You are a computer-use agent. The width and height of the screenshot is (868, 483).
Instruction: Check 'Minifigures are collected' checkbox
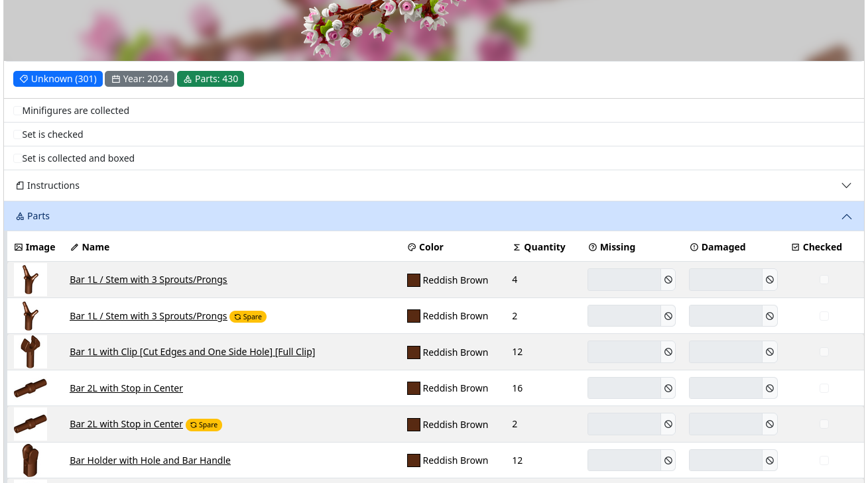pos(17,111)
